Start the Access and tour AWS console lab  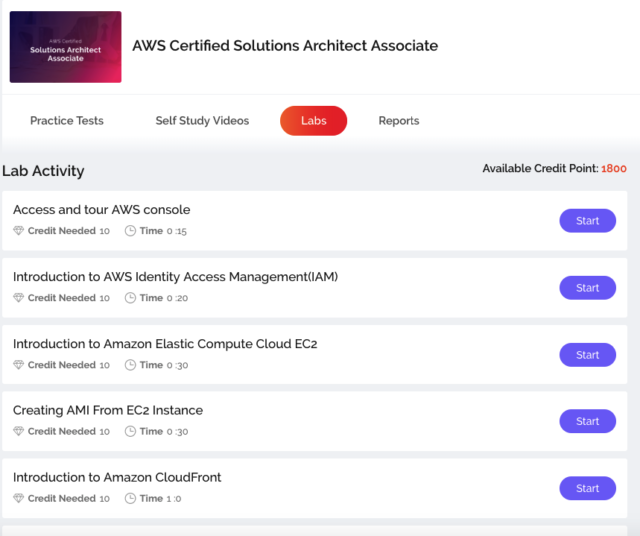tap(587, 221)
